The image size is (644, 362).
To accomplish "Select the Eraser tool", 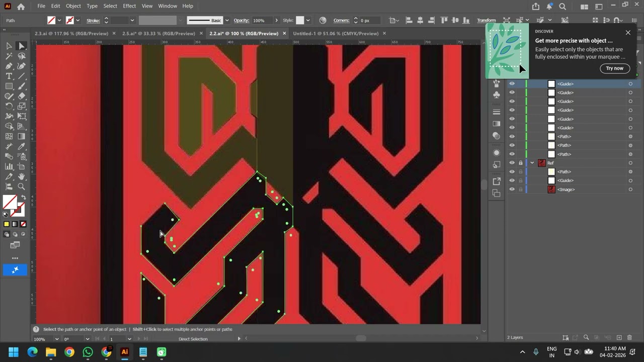I will point(22,96).
